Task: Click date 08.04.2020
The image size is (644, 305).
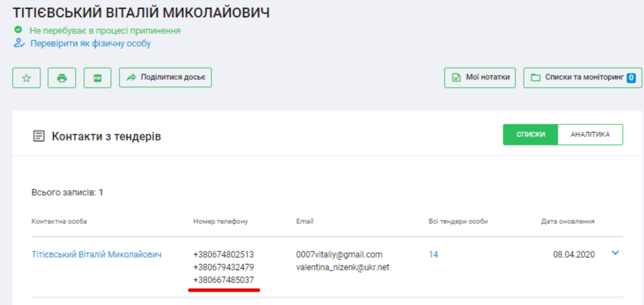Action: pyautogui.click(x=574, y=255)
